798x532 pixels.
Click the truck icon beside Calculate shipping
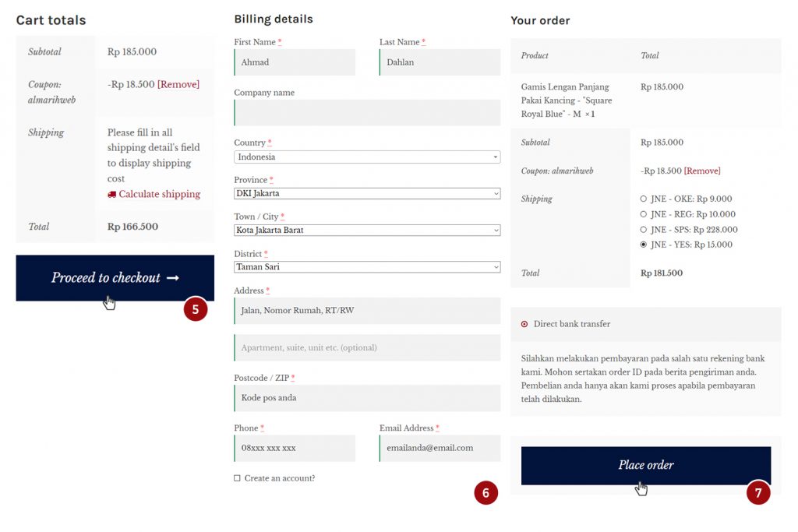[x=111, y=195]
